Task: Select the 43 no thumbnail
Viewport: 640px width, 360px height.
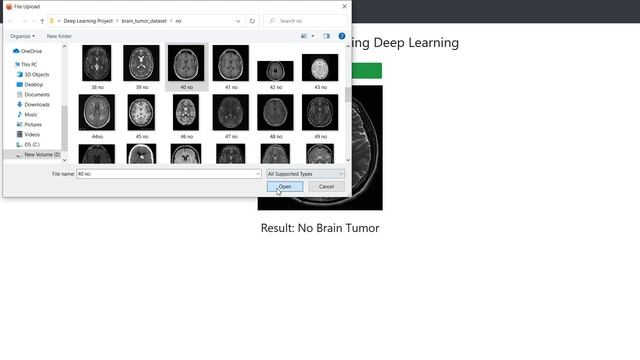Action: [x=320, y=67]
